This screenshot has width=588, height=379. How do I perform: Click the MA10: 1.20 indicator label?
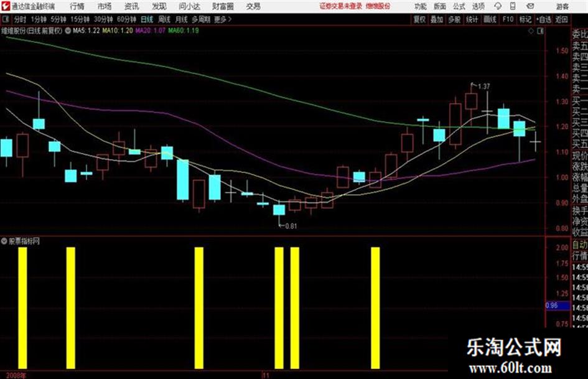pos(118,30)
